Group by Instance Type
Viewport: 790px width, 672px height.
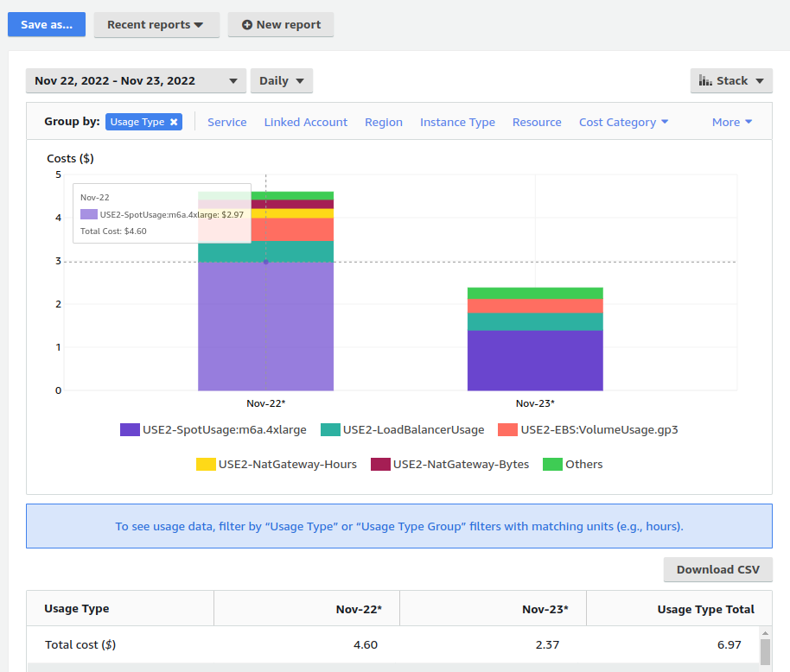pos(457,123)
